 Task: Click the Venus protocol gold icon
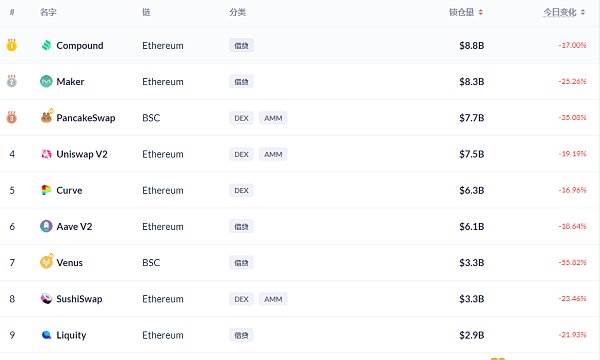point(47,261)
